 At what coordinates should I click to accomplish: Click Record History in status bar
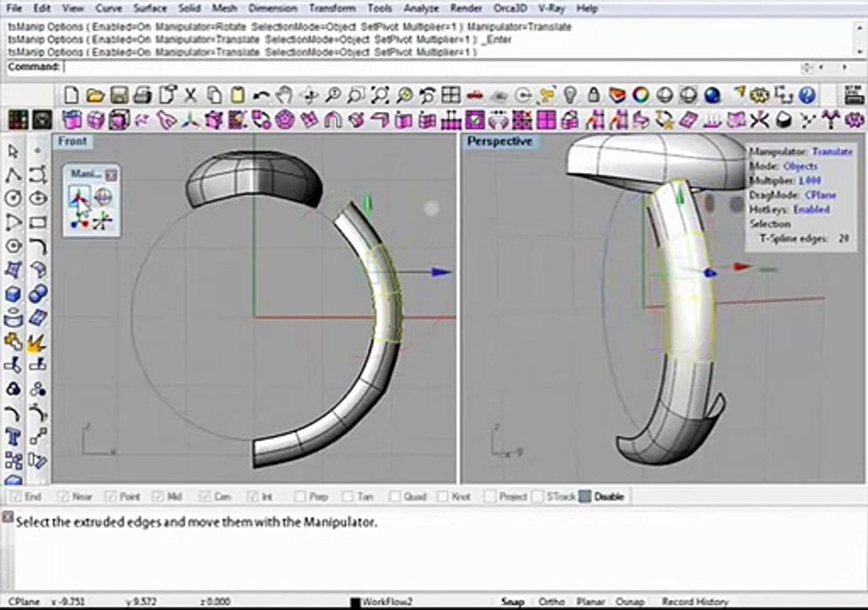click(x=695, y=602)
